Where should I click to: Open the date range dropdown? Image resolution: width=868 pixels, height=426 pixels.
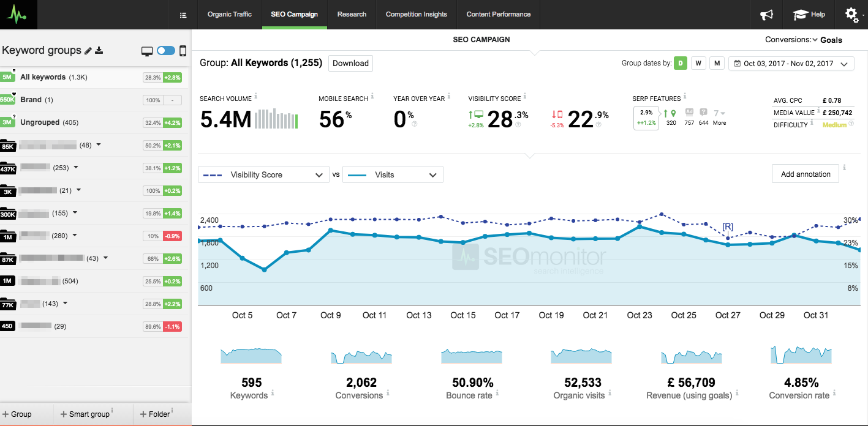[791, 64]
